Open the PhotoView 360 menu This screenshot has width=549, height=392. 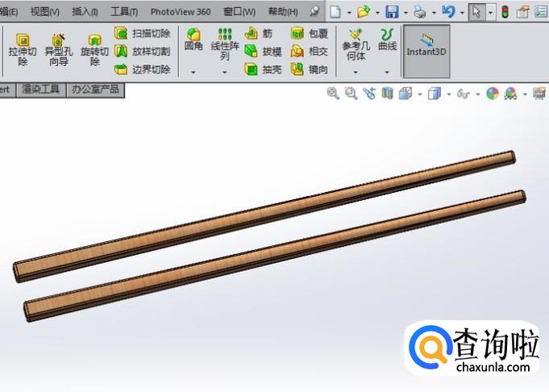[181, 12]
